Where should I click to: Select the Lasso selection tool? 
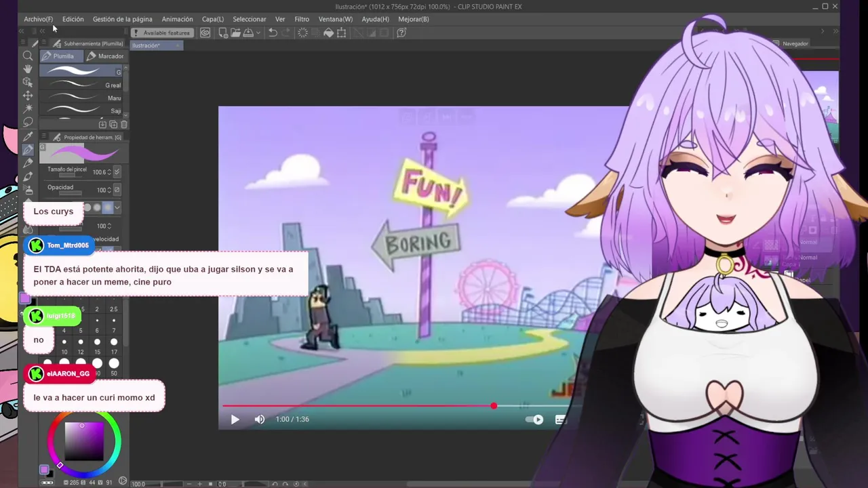pyautogui.click(x=28, y=122)
